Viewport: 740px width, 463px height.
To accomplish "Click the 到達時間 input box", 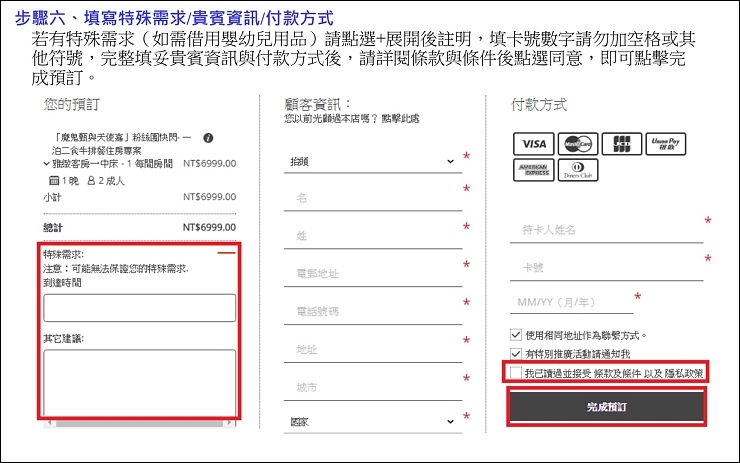I will pos(139,308).
